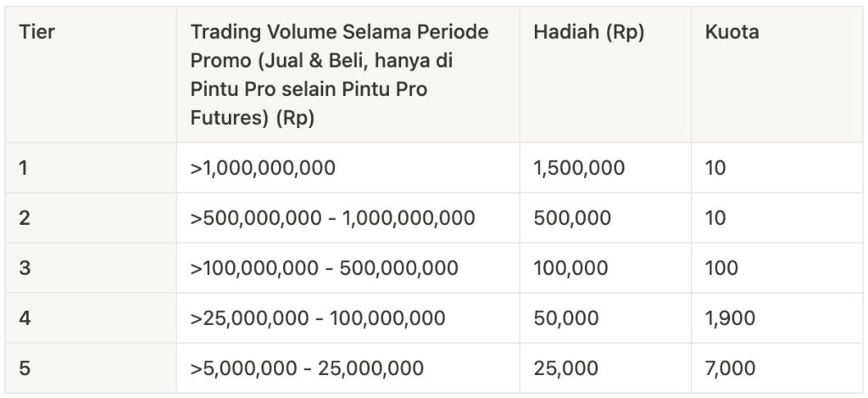Image resolution: width=868 pixels, height=398 pixels.
Task: Select the Tier 4 row number cell
Action: [x=25, y=318]
